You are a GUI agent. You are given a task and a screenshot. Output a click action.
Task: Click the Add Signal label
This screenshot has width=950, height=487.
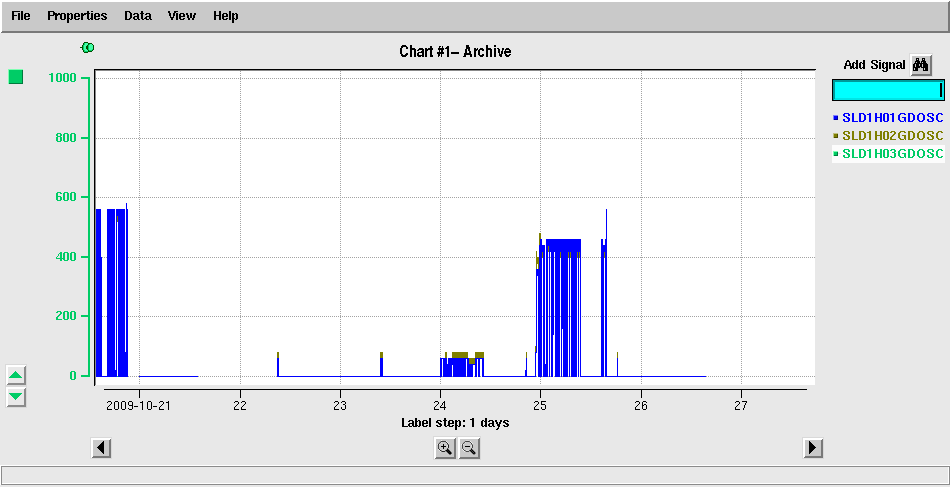[x=874, y=65]
